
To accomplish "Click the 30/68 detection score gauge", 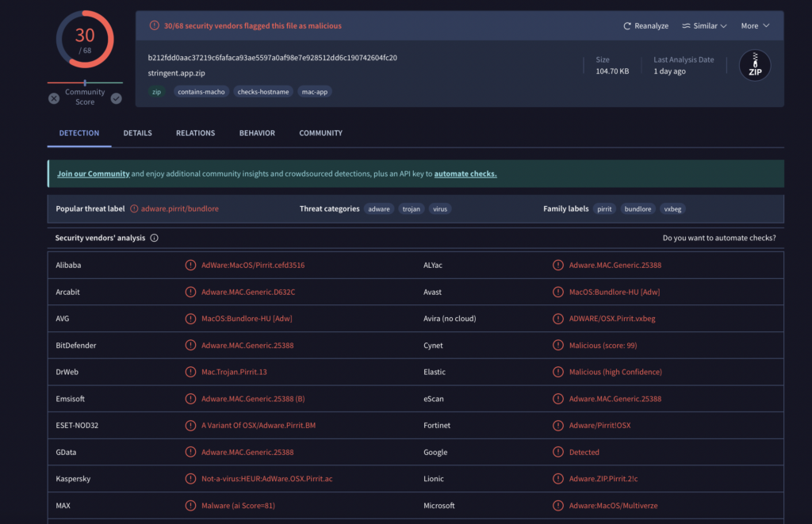I will click(85, 40).
